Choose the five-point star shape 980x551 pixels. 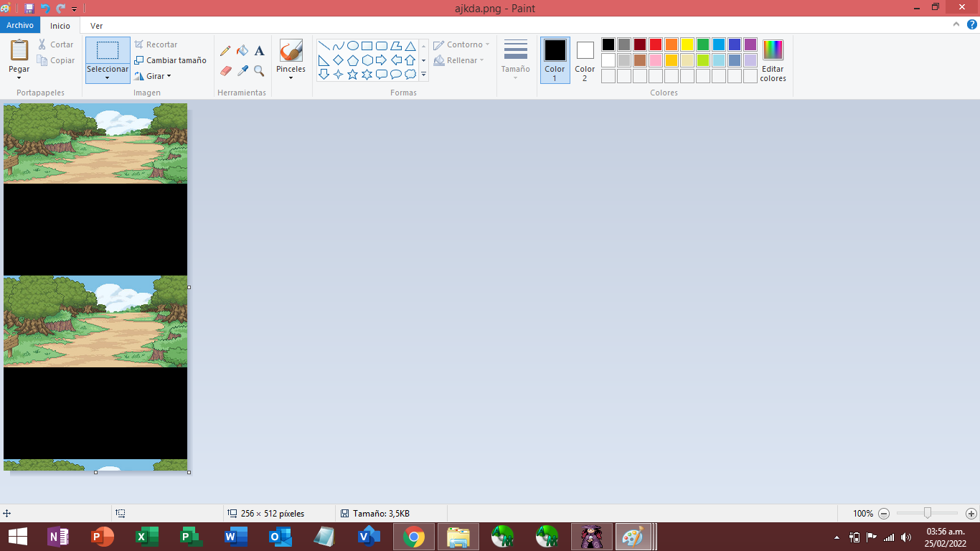(x=352, y=75)
